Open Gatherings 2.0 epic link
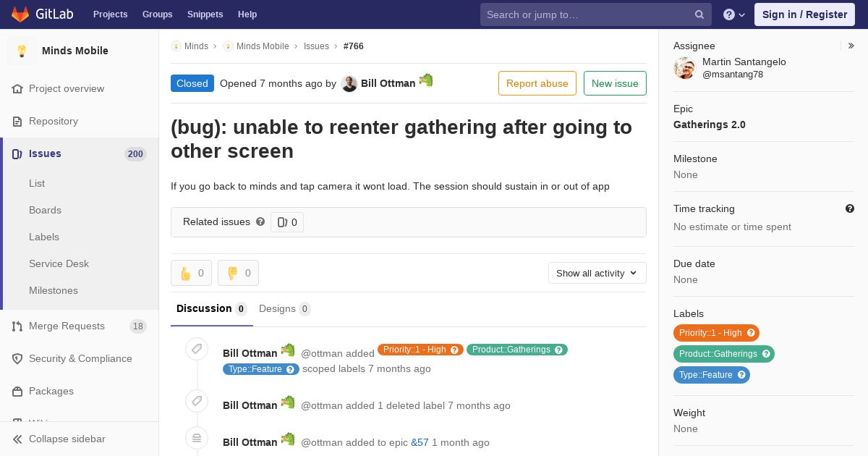The width and height of the screenshot is (868, 456). tap(710, 124)
